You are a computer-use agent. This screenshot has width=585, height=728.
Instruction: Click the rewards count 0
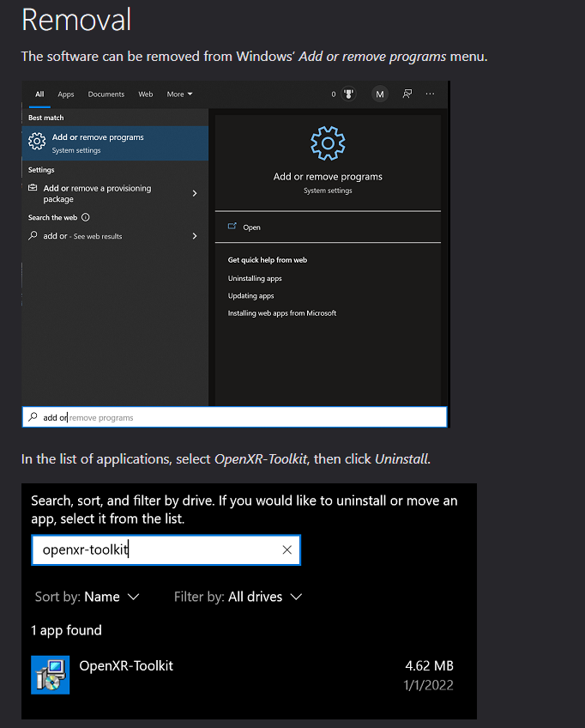[x=333, y=94]
